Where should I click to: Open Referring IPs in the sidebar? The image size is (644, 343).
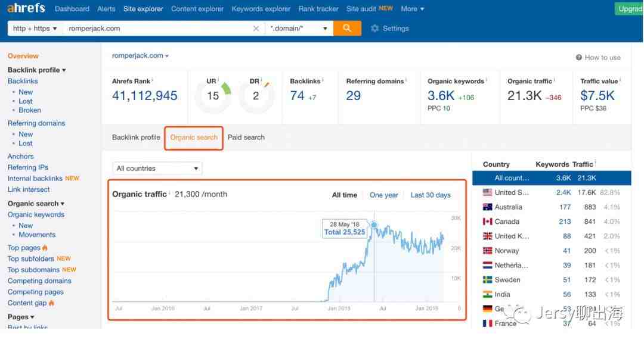click(x=27, y=167)
